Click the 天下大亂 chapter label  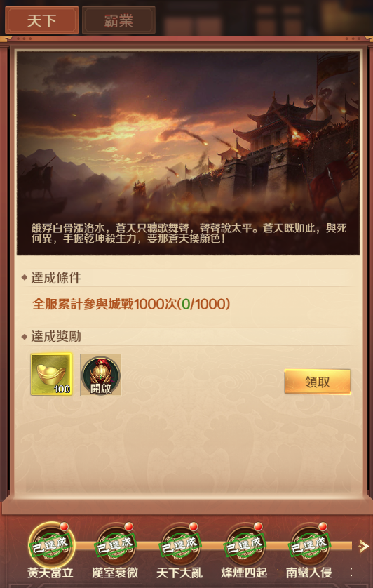[x=179, y=573]
